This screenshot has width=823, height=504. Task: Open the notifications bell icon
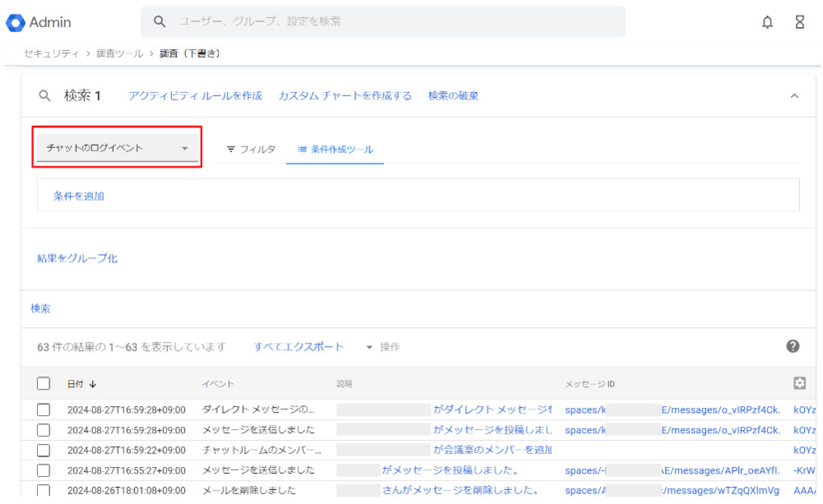767,22
